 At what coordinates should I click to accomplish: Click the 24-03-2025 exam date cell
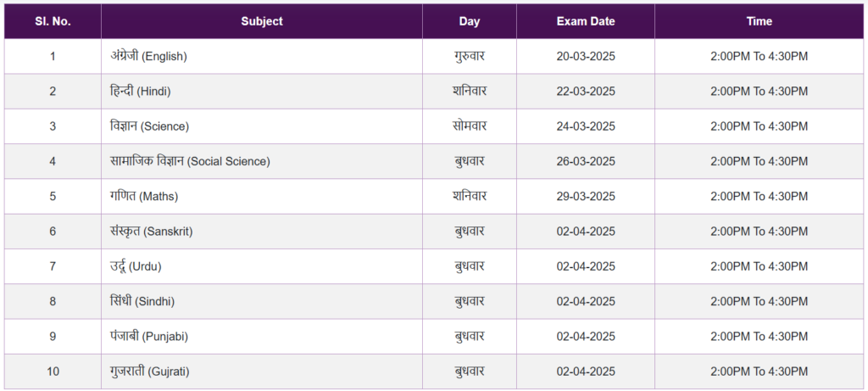coord(586,126)
